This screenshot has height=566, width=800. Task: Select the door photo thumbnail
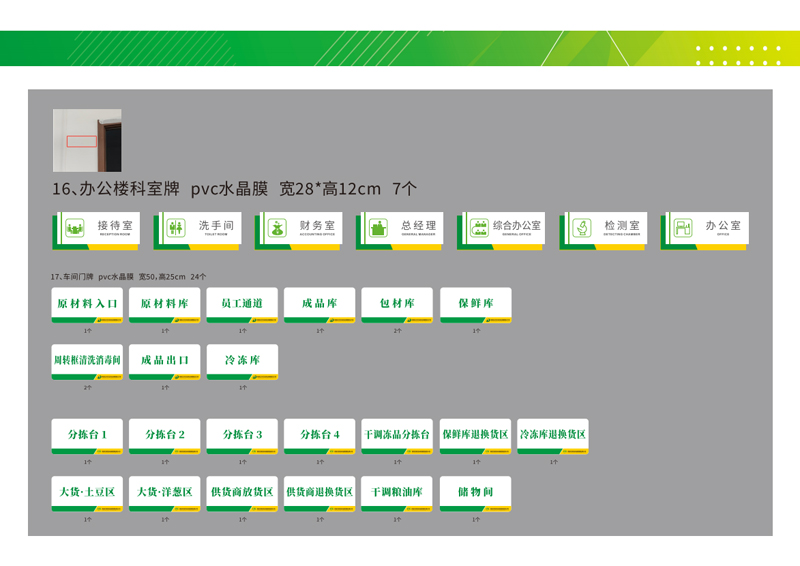pyautogui.click(x=87, y=140)
